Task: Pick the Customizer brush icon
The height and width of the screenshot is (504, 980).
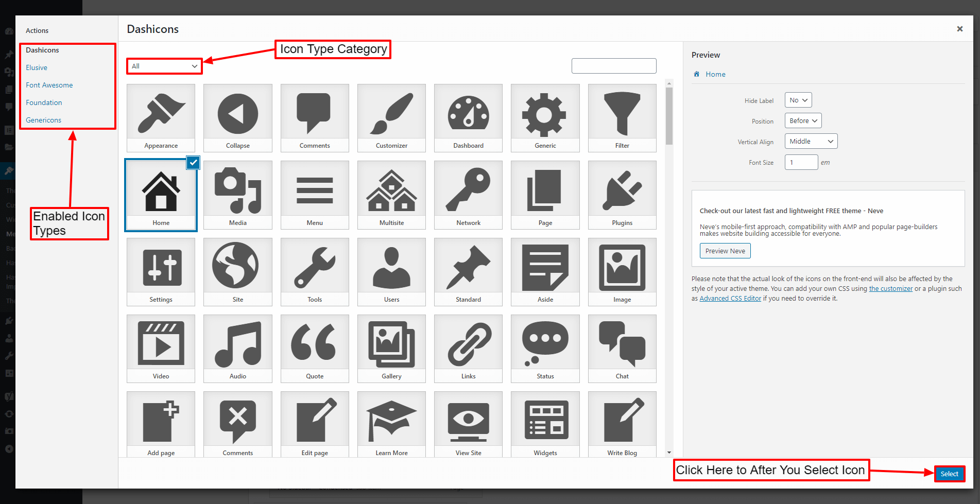Action: [x=391, y=118]
